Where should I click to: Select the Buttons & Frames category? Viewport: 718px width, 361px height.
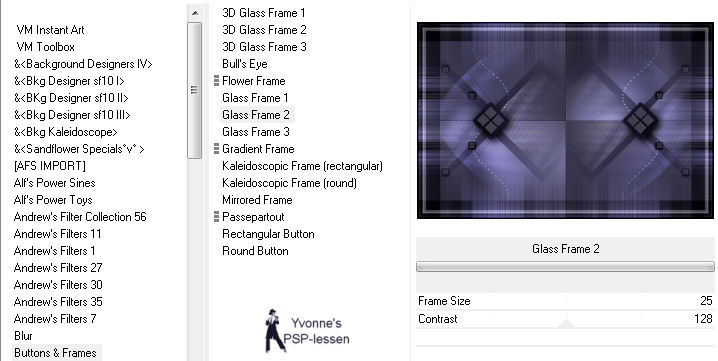pos(55,353)
